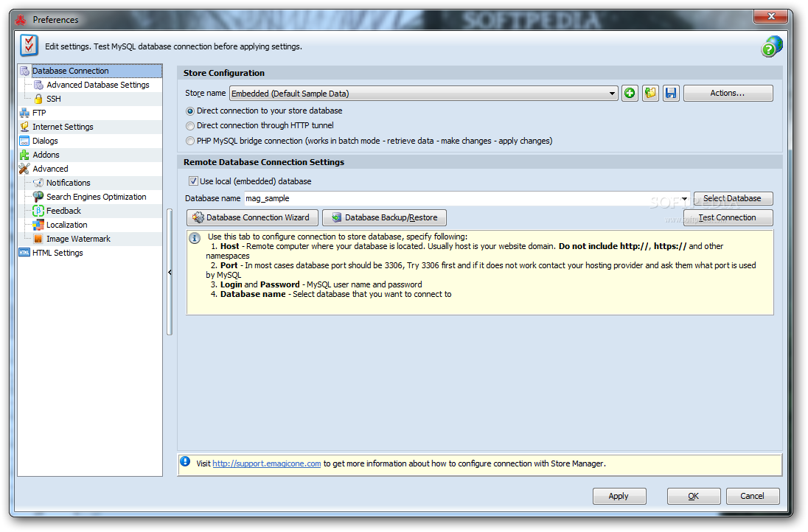The image size is (808, 532).
Task: Open Addons settings page
Action: click(46, 155)
